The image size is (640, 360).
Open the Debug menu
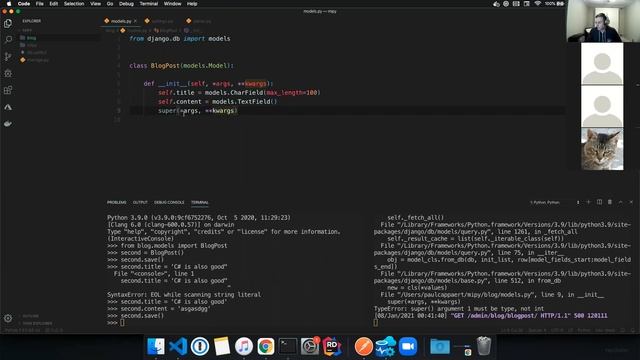[x=126, y=4]
